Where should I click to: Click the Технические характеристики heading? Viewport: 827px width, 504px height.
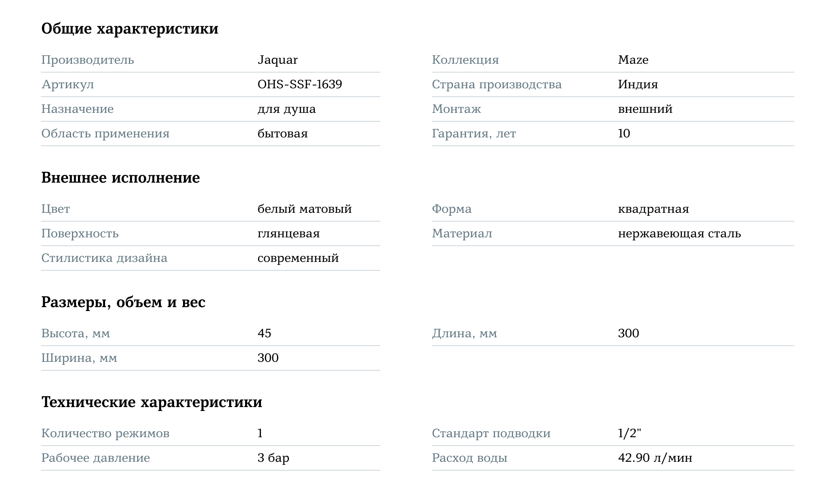tap(152, 402)
